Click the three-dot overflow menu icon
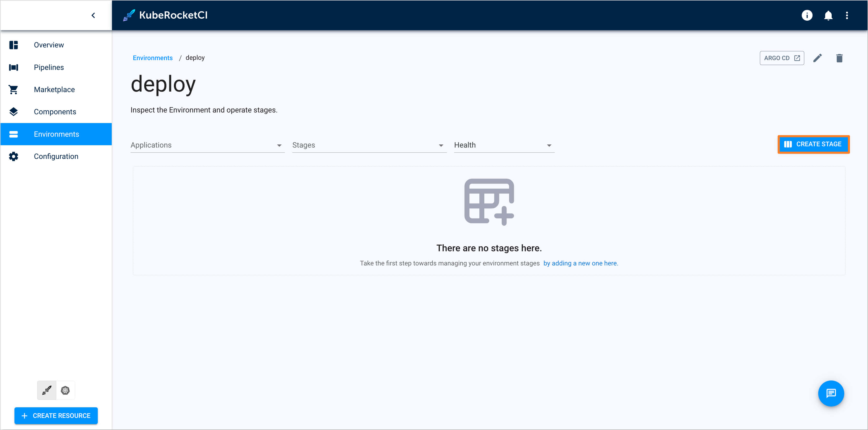The height and width of the screenshot is (430, 868). (849, 15)
